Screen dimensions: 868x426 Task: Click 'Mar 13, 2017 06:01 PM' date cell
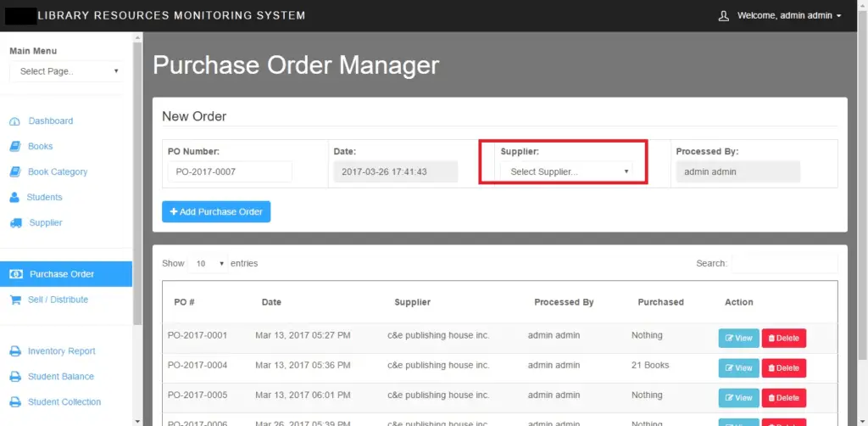[303, 395]
